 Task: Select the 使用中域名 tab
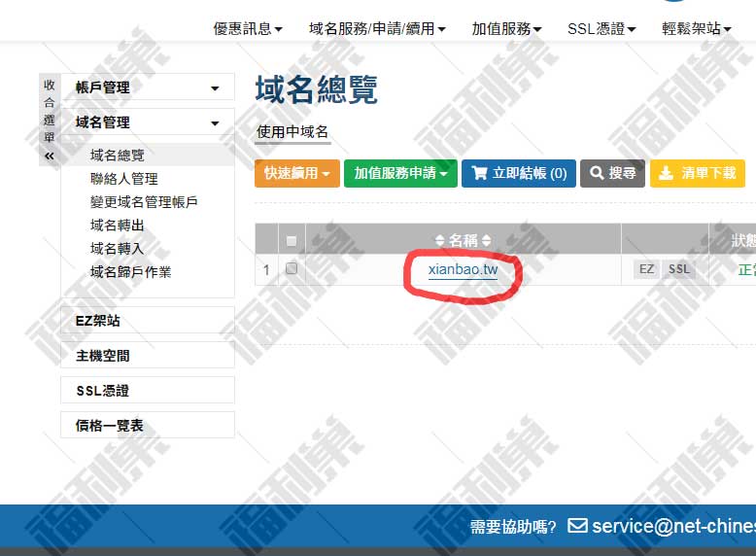click(292, 132)
